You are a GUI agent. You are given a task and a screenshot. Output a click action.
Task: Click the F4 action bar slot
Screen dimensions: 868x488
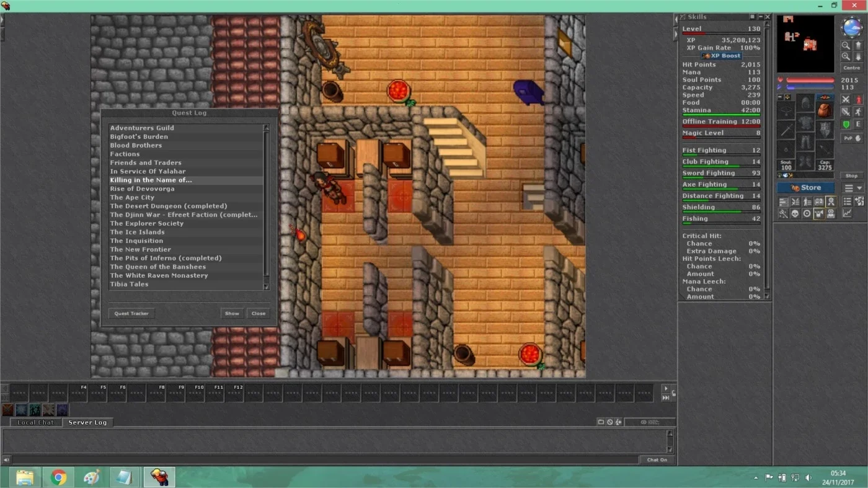coord(79,393)
